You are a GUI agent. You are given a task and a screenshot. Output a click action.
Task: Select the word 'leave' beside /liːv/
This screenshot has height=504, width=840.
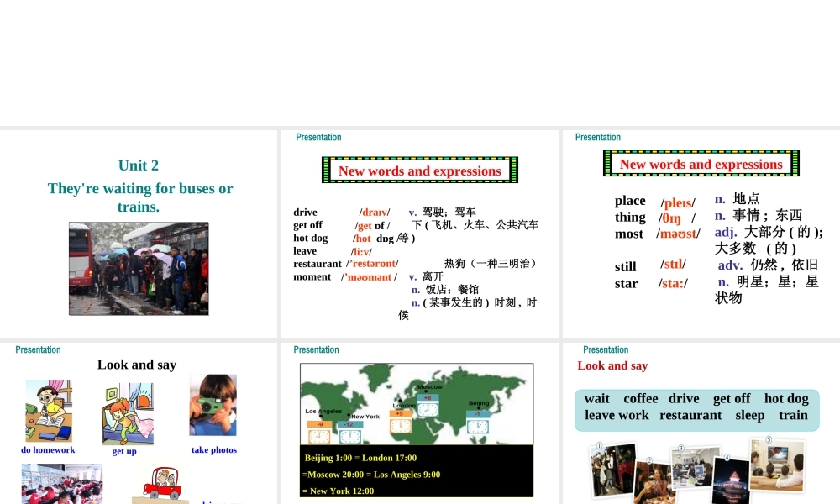306,250
